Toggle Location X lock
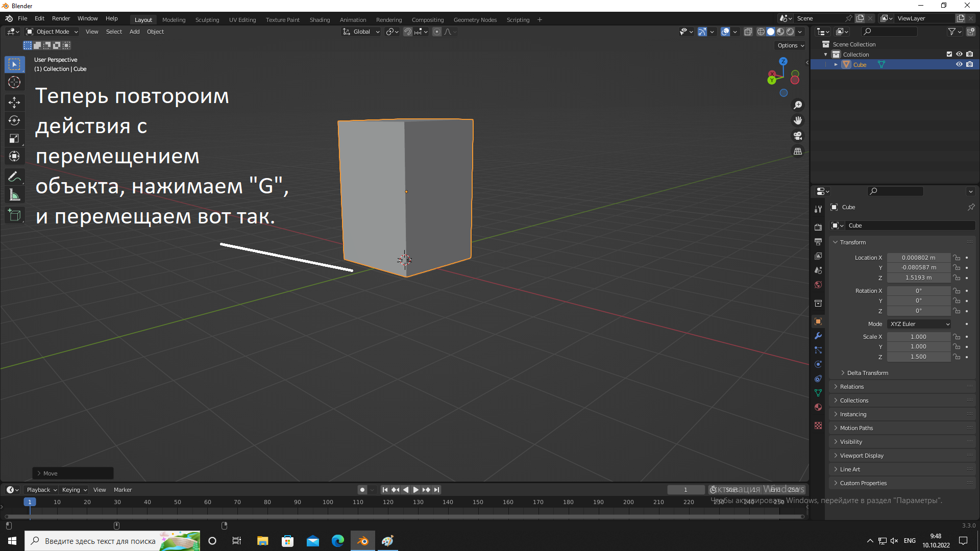 957,258
